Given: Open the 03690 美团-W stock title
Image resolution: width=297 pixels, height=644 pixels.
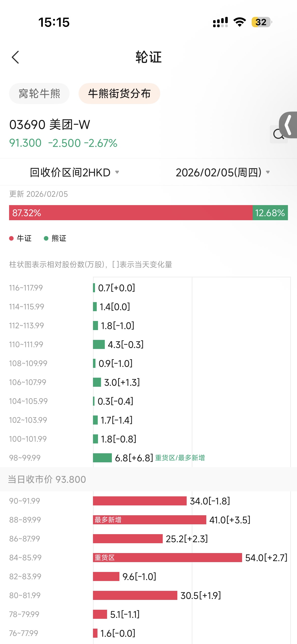Looking at the screenshot, I should (50, 125).
